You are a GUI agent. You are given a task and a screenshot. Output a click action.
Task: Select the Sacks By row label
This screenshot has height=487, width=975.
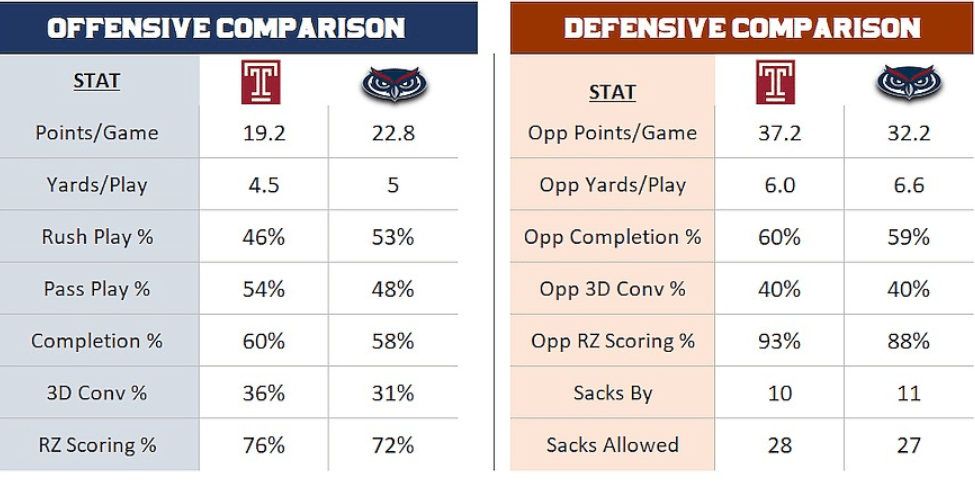[612, 393]
